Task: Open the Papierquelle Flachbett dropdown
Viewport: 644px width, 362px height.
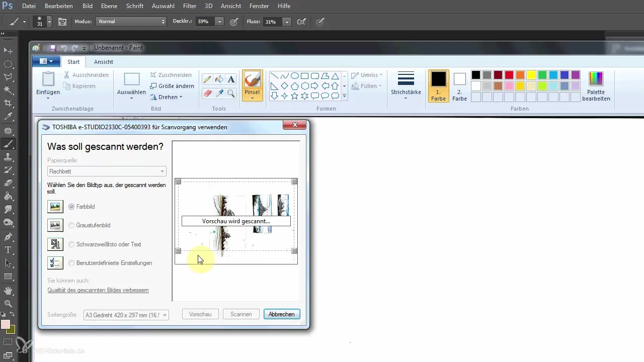Action: [x=107, y=171]
